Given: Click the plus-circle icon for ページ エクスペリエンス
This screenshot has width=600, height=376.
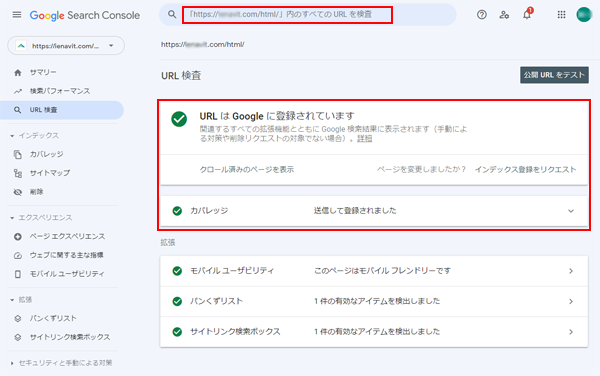Looking at the screenshot, I should (18, 237).
